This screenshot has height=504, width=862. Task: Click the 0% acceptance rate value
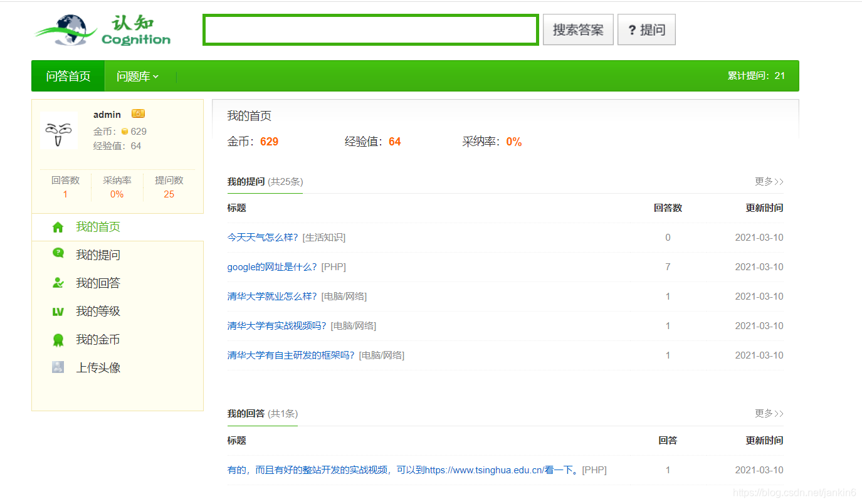point(513,142)
